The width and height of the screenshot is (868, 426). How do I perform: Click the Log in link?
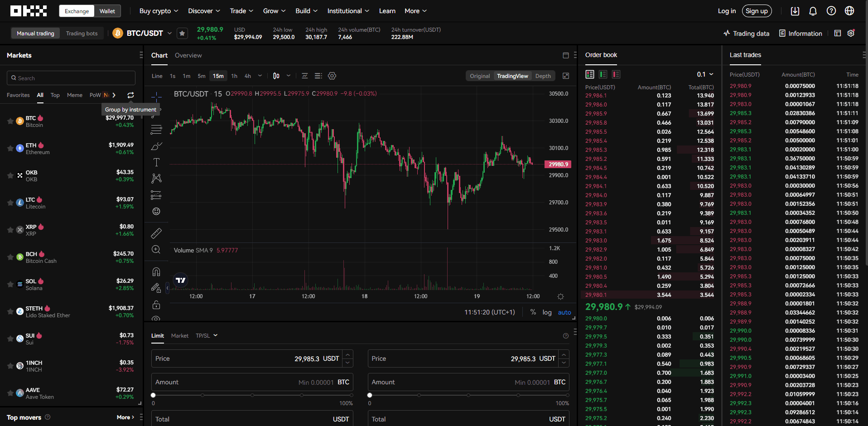coord(727,11)
